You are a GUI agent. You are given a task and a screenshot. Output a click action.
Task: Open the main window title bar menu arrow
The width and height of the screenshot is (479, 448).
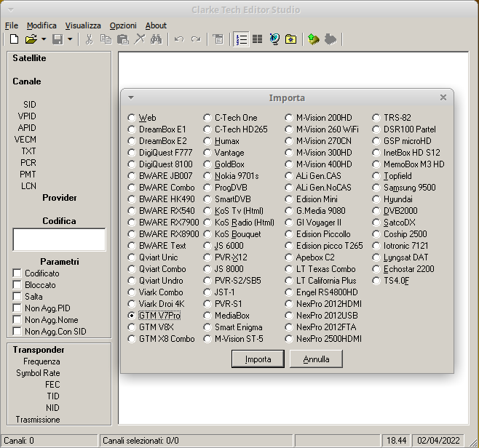pyautogui.click(x=11, y=10)
